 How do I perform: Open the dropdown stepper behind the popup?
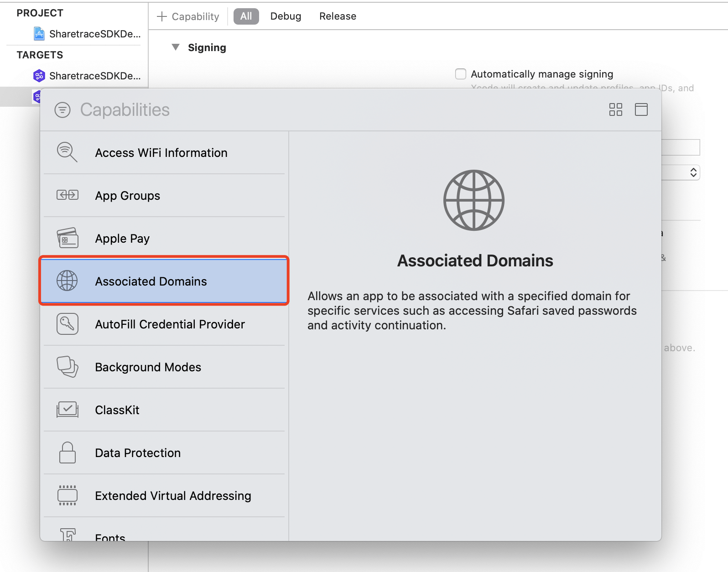(693, 172)
